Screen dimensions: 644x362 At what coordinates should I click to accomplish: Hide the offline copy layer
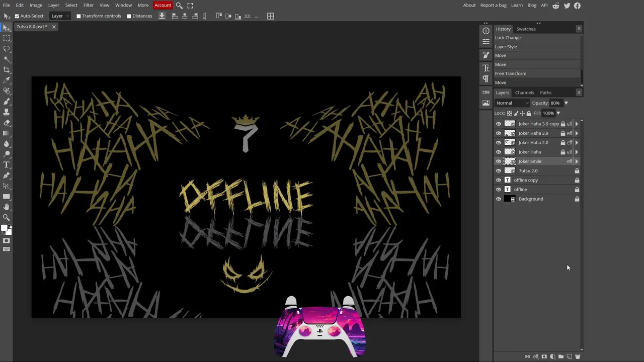pos(499,180)
